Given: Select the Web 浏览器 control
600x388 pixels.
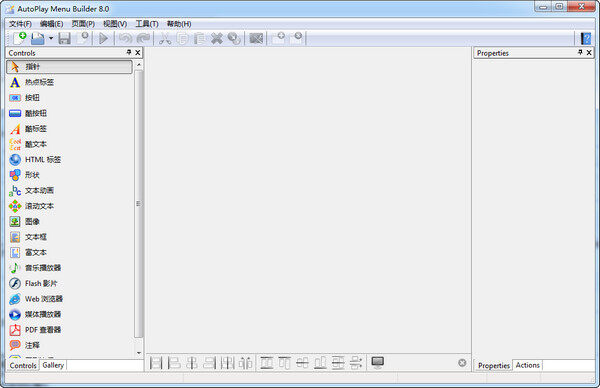Looking at the screenshot, I should 69,299.
